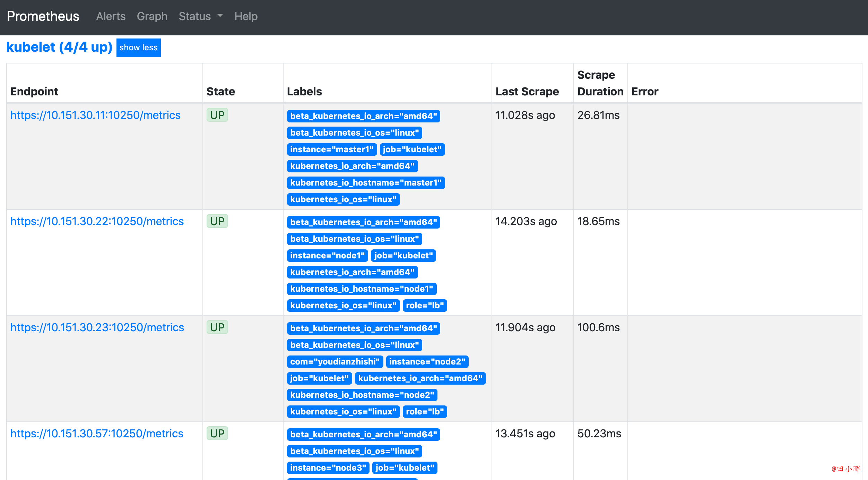Click the UP badge for 10.151.30.11
The width and height of the screenshot is (868, 480).
tap(217, 115)
